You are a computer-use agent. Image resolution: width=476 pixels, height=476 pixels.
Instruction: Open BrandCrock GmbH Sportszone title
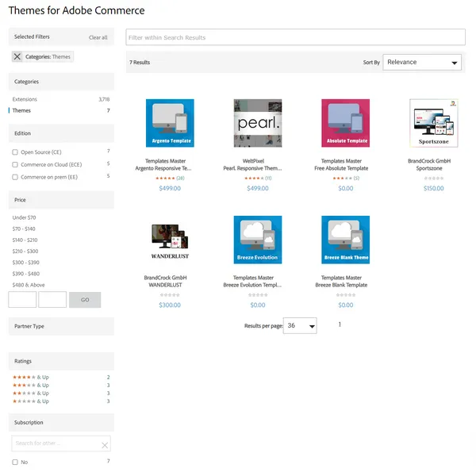(429, 164)
